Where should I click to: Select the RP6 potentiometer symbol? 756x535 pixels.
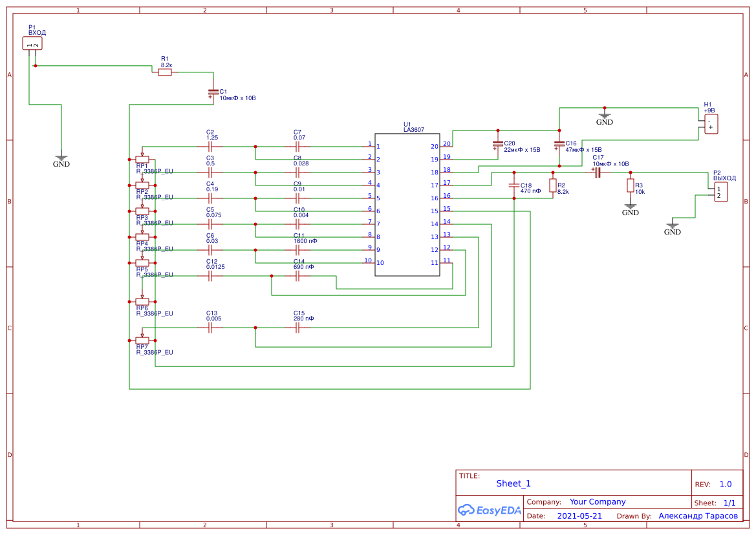pos(142,302)
